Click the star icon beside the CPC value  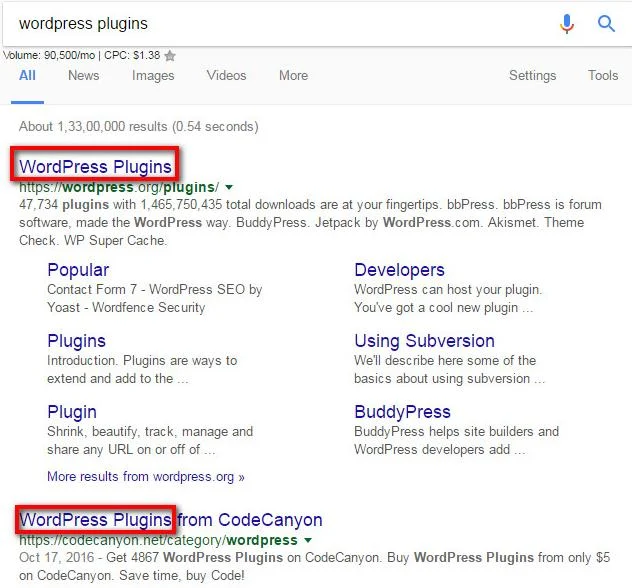click(170, 56)
